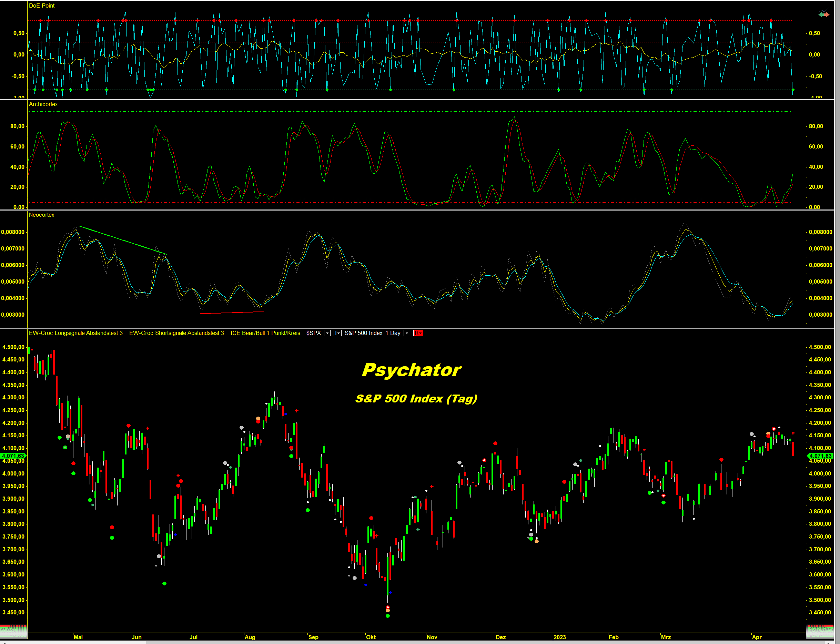
Task: Click the Neocortex panel title
Action: (41, 215)
